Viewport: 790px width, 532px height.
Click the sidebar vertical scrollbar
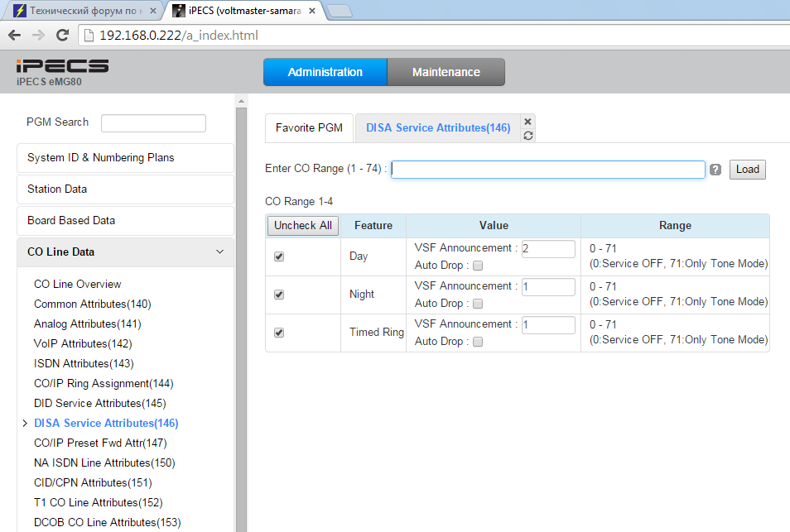tap(241, 331)
